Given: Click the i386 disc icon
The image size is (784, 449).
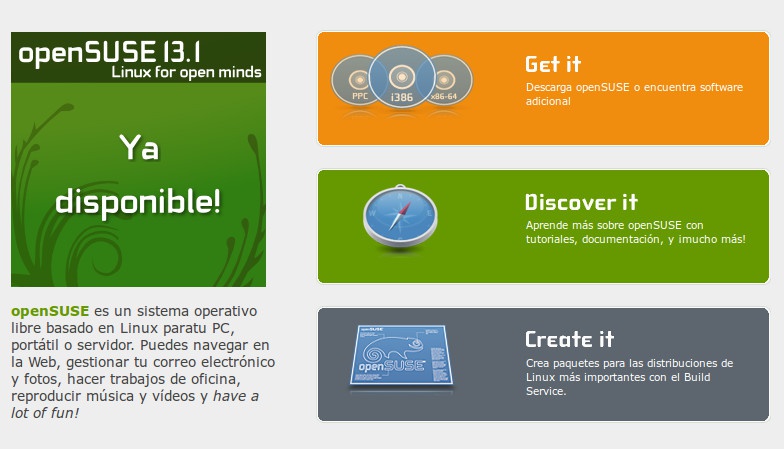Looking at the screenshot, I should click(400, 80).
